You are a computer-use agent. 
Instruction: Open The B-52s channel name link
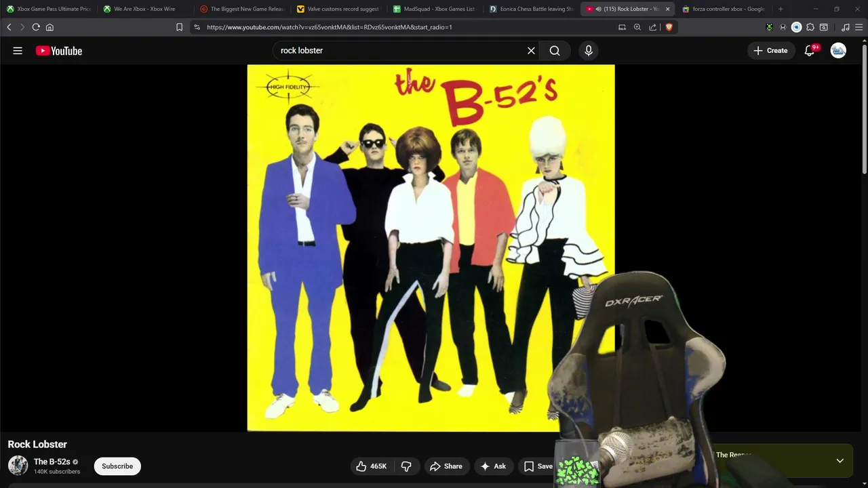pyautogui.click(x=52, y=462)
